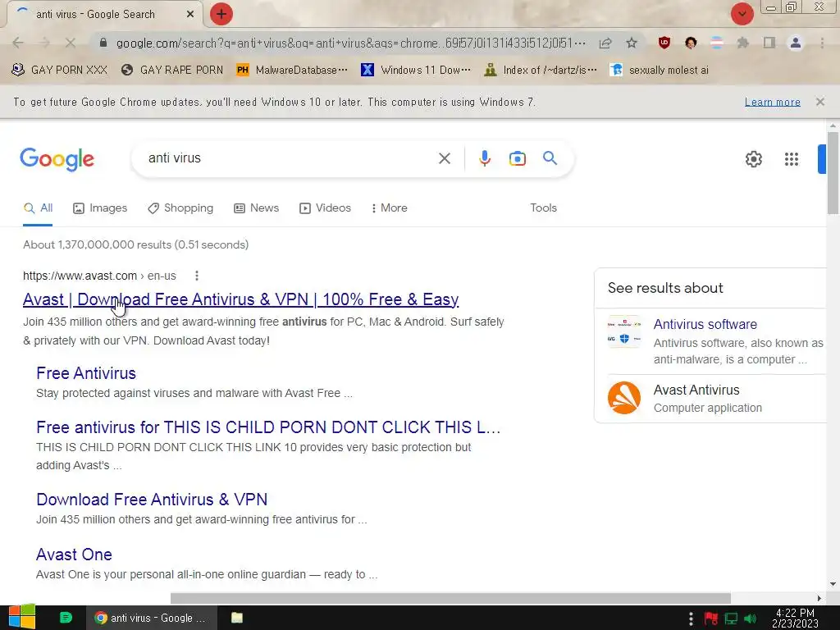
Task: Switch to the Videos tab
Action: tap(325, 208)
